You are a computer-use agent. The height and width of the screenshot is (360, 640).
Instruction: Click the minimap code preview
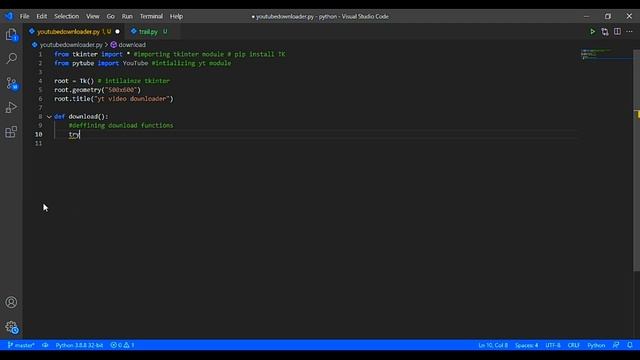click(x=606, y=55)
